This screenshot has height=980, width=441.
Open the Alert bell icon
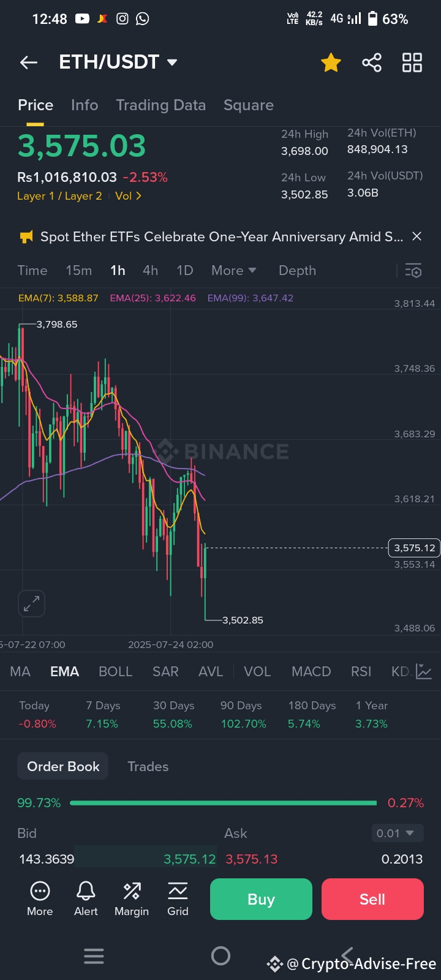pyautogui.click(x=86, y=899)
